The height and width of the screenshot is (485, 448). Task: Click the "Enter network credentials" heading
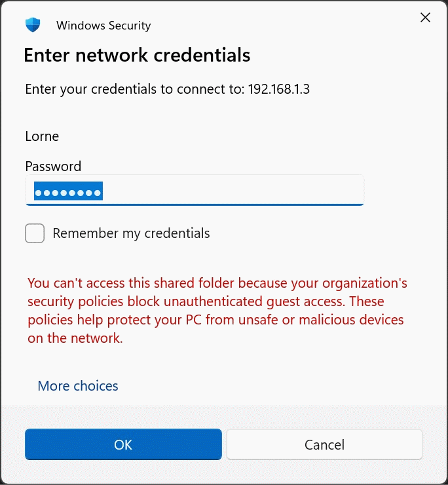point(137,55)
